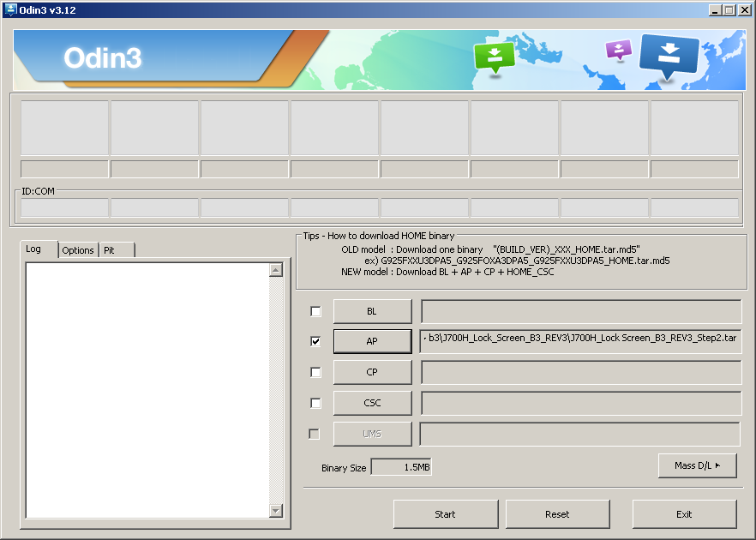The image size is (756, 540).
Task: Exit the Odin3 application
Action: pos(684,514)
